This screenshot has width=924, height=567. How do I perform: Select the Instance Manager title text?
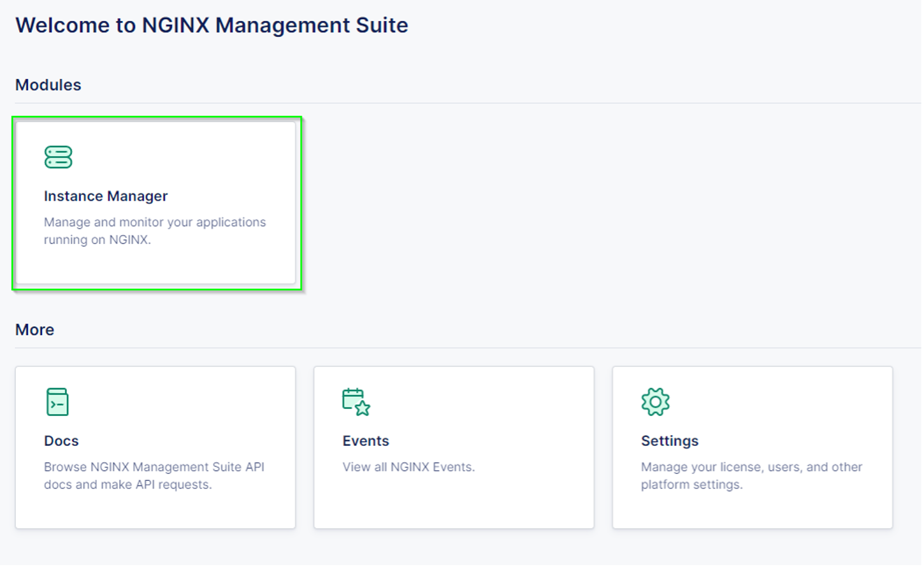coord(106,196)
